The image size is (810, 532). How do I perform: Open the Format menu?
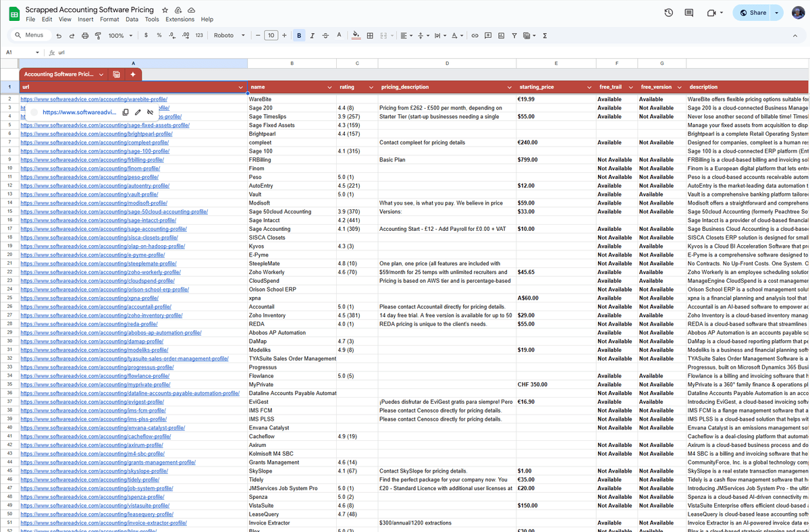109,20
